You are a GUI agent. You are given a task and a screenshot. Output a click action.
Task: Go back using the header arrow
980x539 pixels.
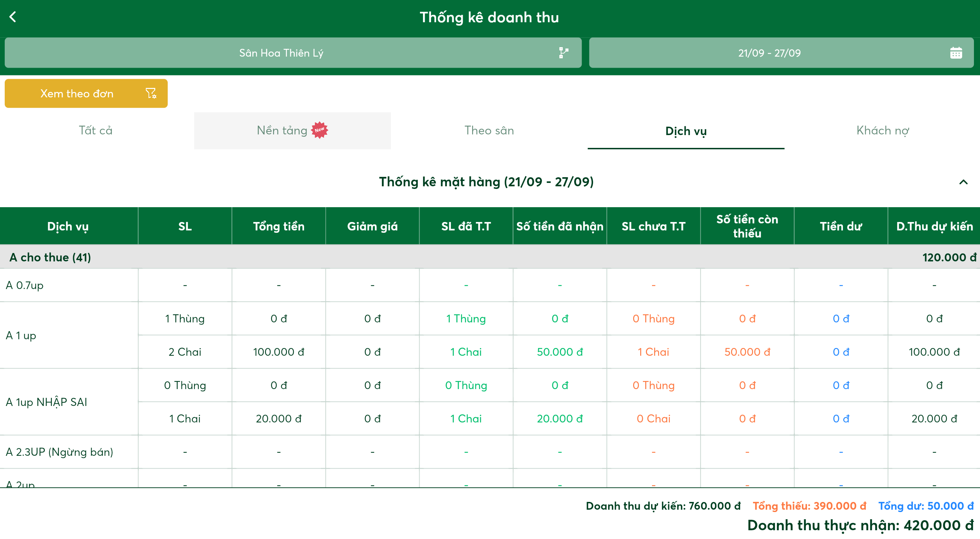pyautogui.click(x=12, y=17)
